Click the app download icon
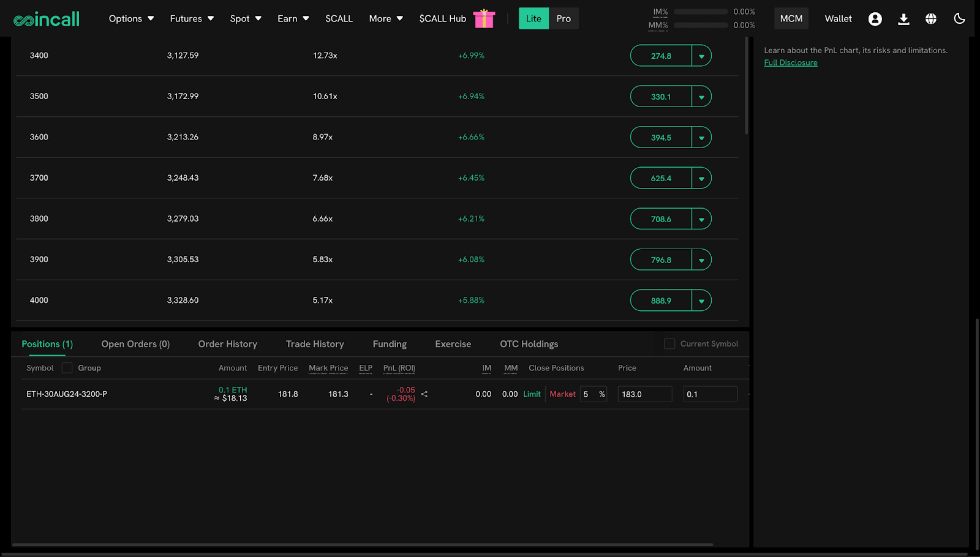980x557 pixels. (903, 19)
